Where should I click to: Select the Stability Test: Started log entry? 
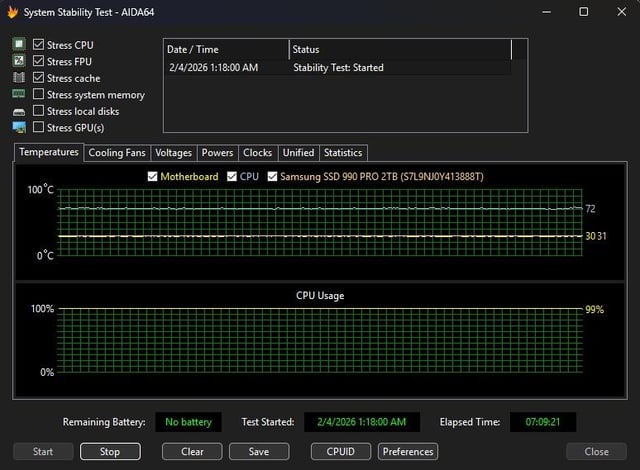(338, 68)
